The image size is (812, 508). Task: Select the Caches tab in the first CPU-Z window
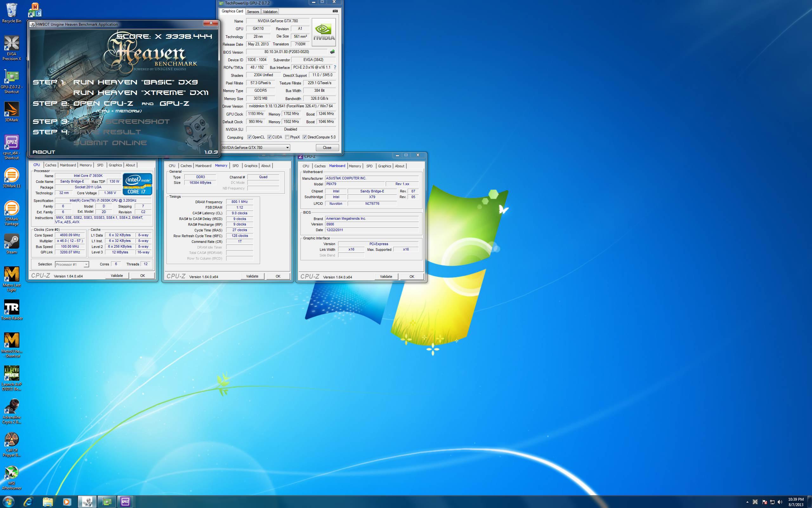pyautogui.click(x=51, y=165)
